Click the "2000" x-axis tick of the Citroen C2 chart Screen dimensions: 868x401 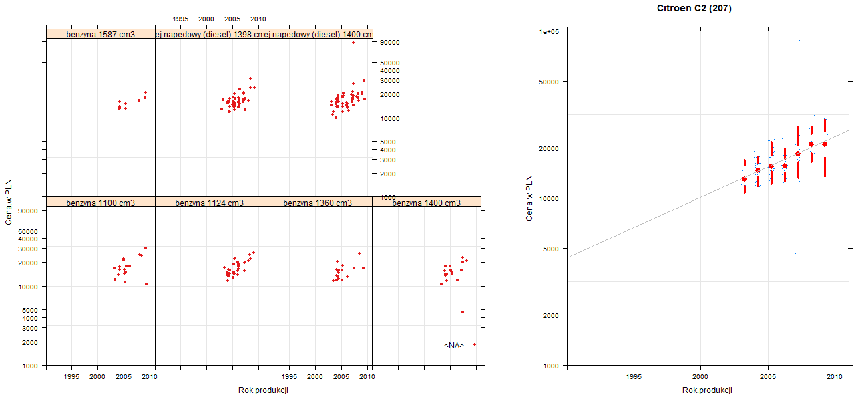point(700,377)
